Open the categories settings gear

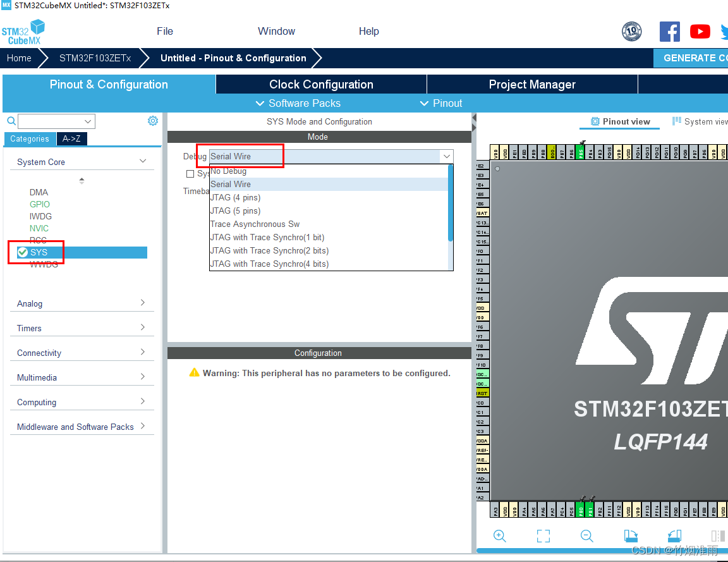click(153, 121)
